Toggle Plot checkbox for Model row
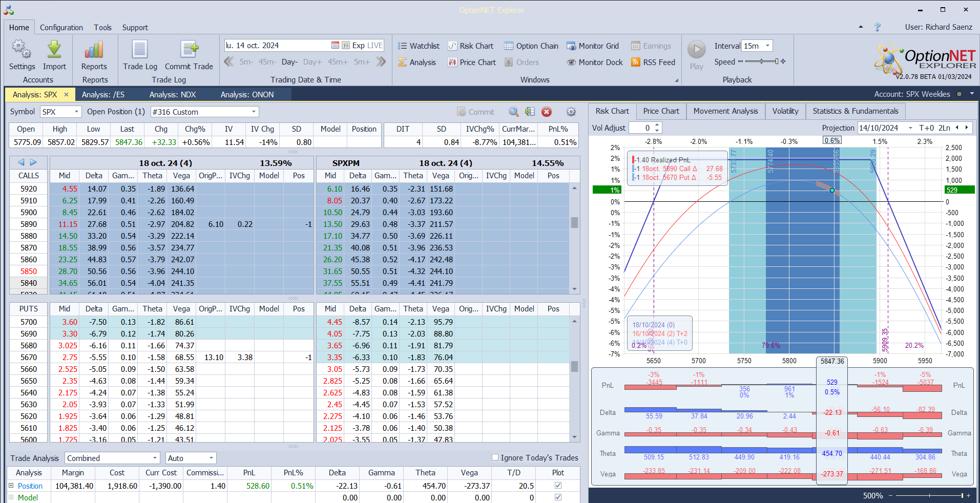The height and width of the screenshot is (503, 980). [x=558, y=497]
